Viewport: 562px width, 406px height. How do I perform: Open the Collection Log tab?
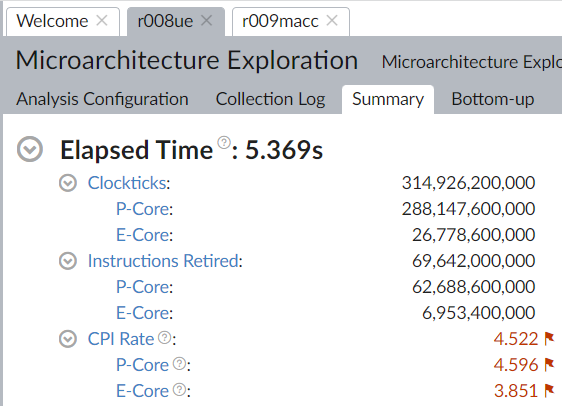coord(271,99)
